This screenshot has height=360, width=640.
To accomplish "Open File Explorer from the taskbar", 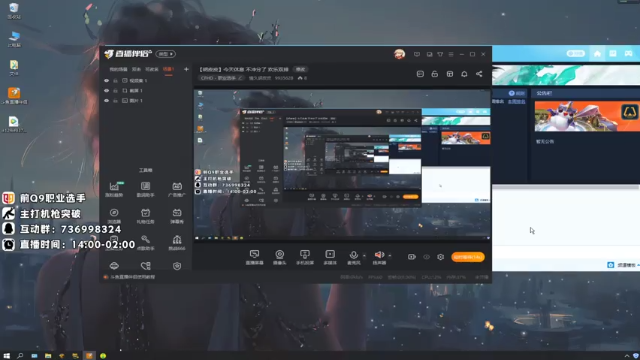I will (x=48, y=356).
